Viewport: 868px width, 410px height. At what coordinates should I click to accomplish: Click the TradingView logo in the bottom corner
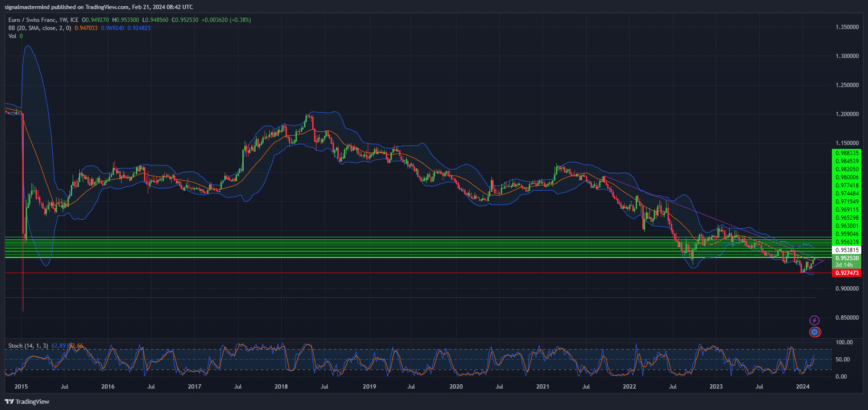[28, 401]
